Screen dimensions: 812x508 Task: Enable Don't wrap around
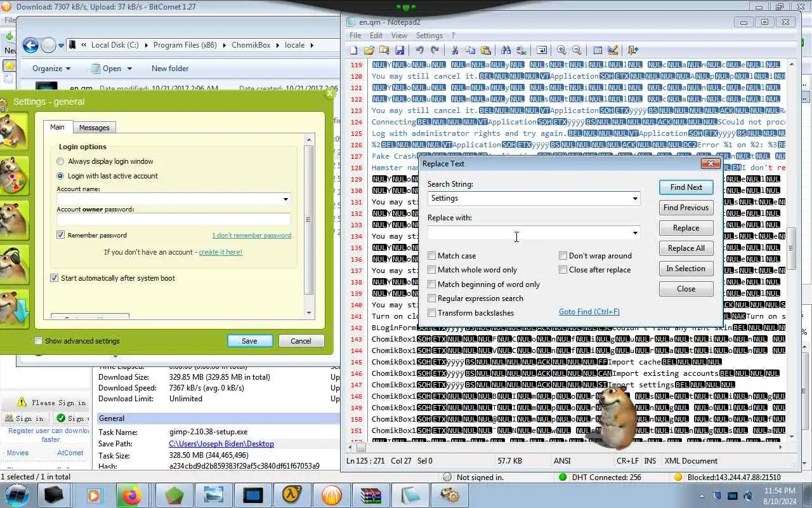point(563,256)
